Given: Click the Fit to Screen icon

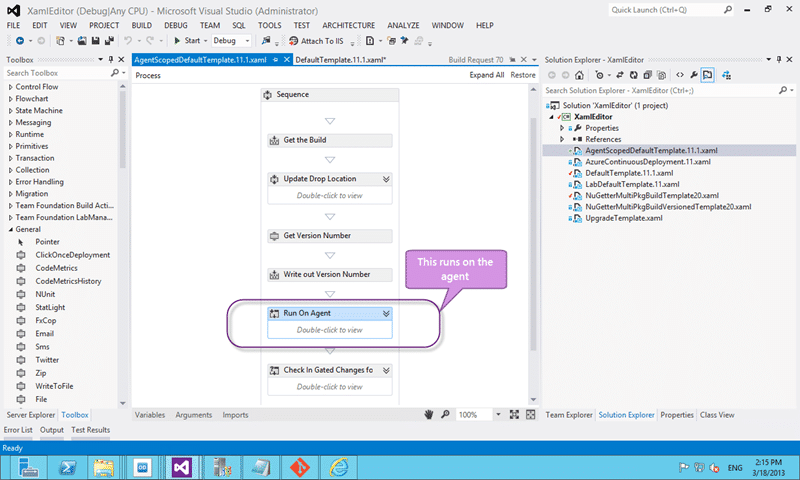Looking at the screenshot, I should [514, 415].
